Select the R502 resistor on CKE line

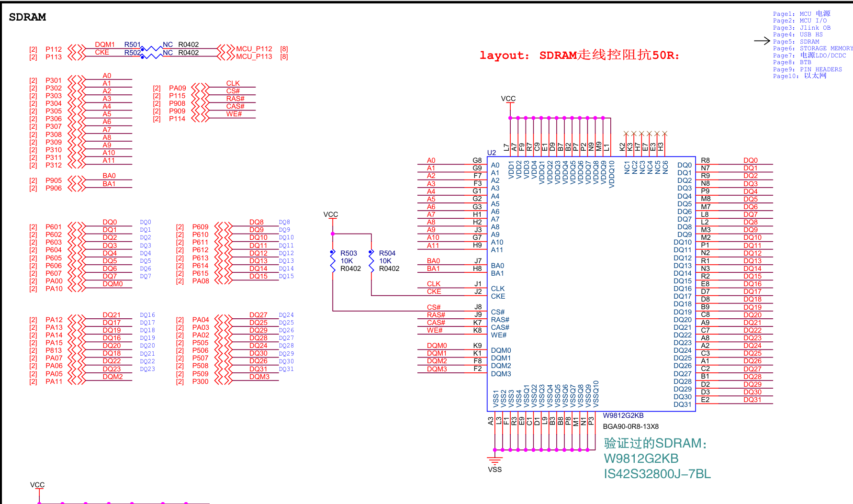152,56
